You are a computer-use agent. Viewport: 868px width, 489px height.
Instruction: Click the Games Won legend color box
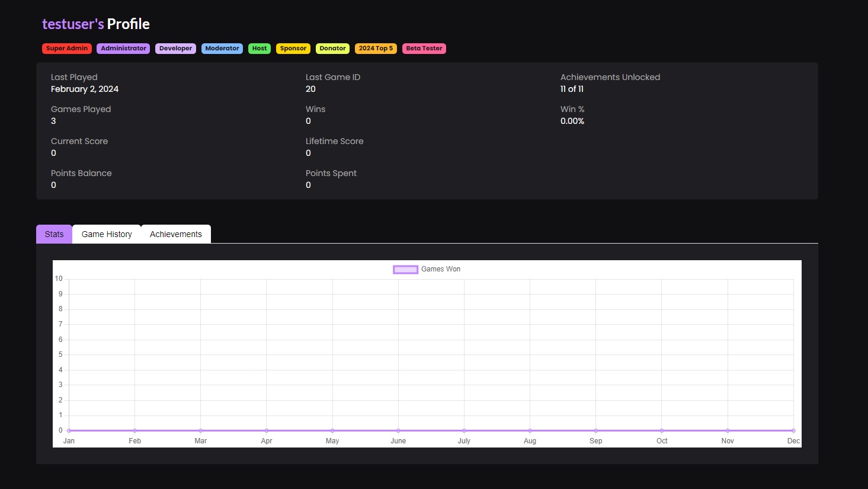tap(406, 270)
